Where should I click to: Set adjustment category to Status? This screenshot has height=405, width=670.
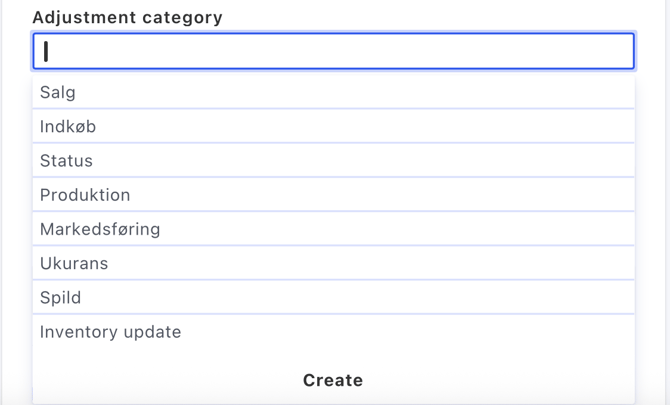click(333, 161)
